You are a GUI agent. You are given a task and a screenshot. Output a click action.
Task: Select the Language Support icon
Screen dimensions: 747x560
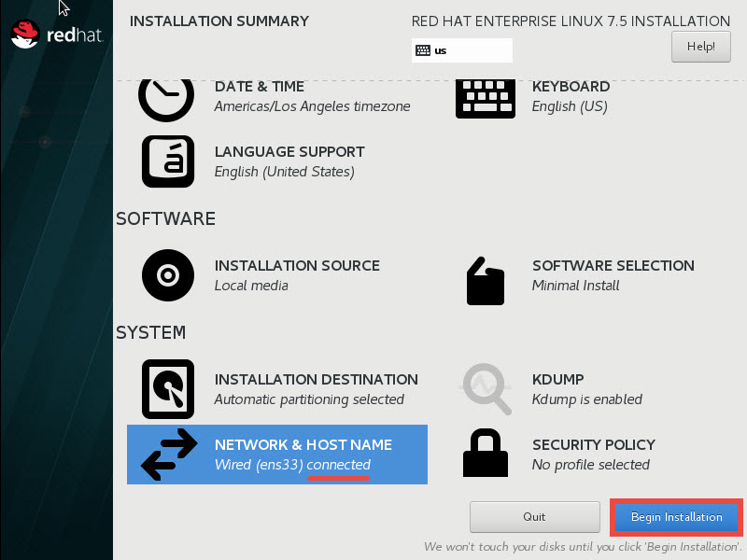tap(168, 161)
